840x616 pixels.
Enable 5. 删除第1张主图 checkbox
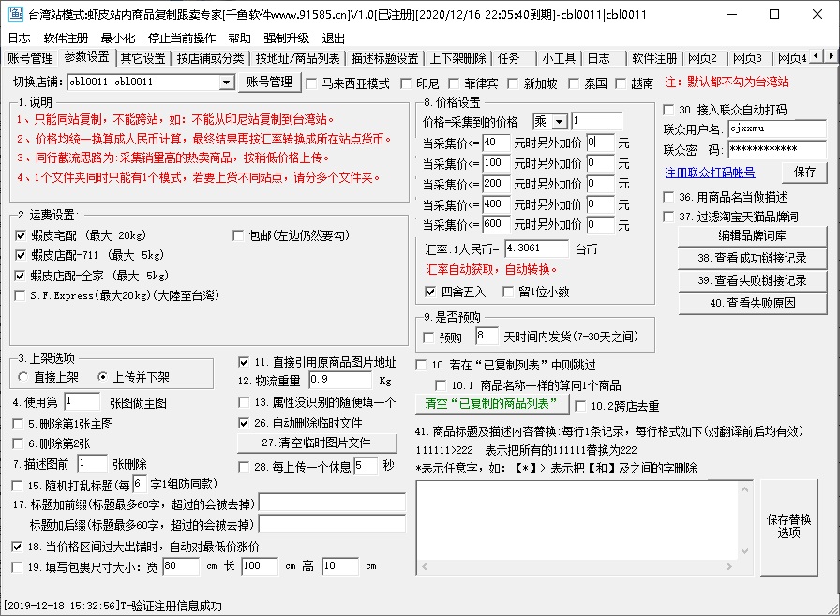tap(17, 424)
